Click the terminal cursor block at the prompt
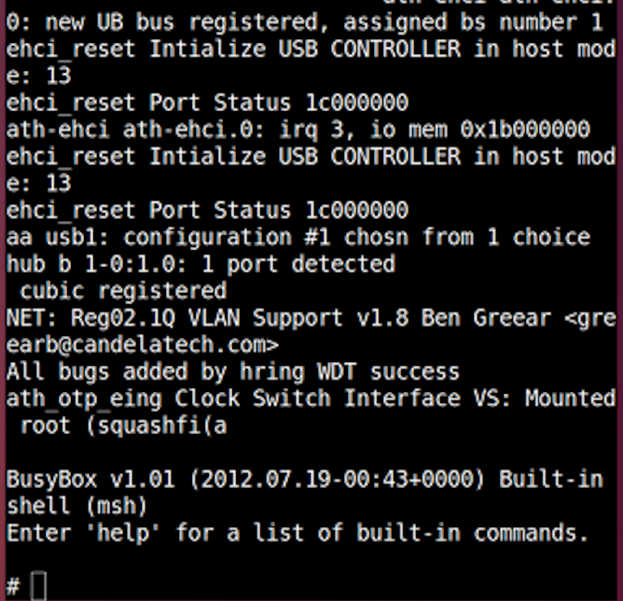 [x=39, y=585]
